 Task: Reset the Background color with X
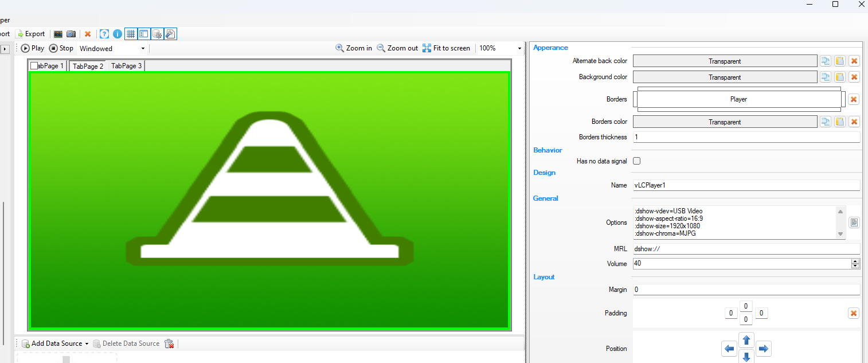854,77
